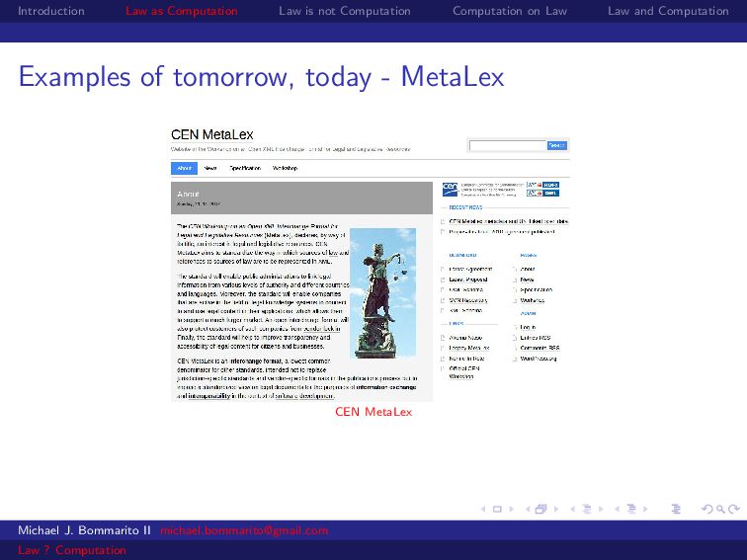Jump to the Introduction section
The width and height of the screenshot is (747, 560).
point(51,11)
